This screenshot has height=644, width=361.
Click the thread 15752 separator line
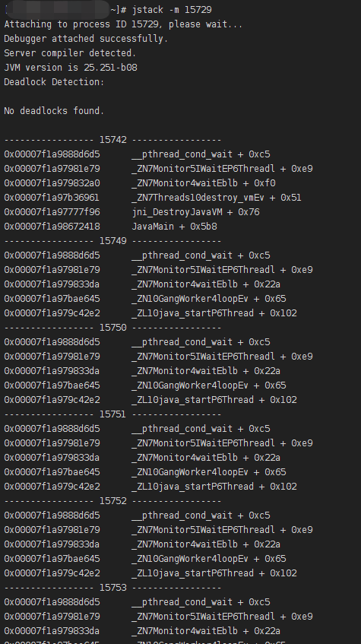point(112,500)
